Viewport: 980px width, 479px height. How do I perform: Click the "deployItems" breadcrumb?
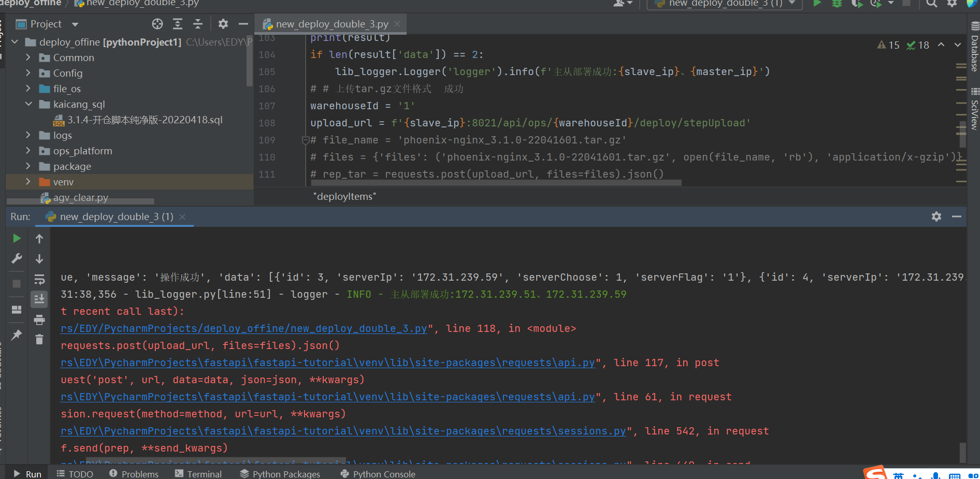[x=344, y=196]
